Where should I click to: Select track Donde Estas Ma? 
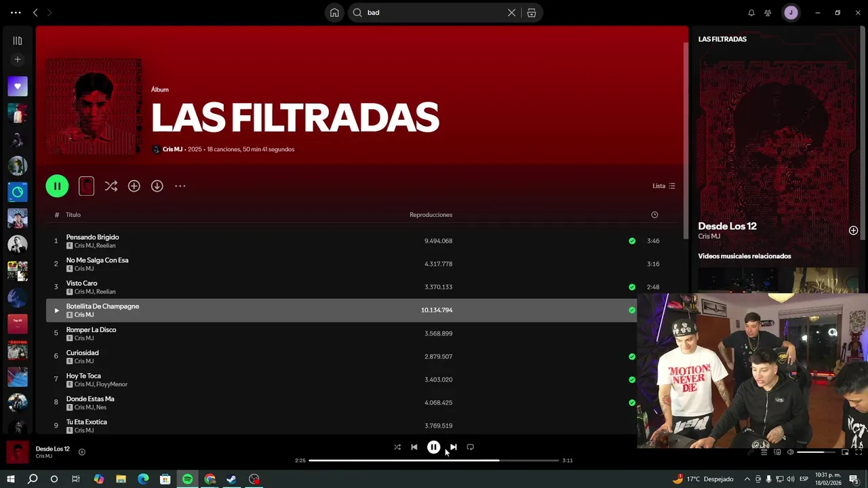click(90, 399)
